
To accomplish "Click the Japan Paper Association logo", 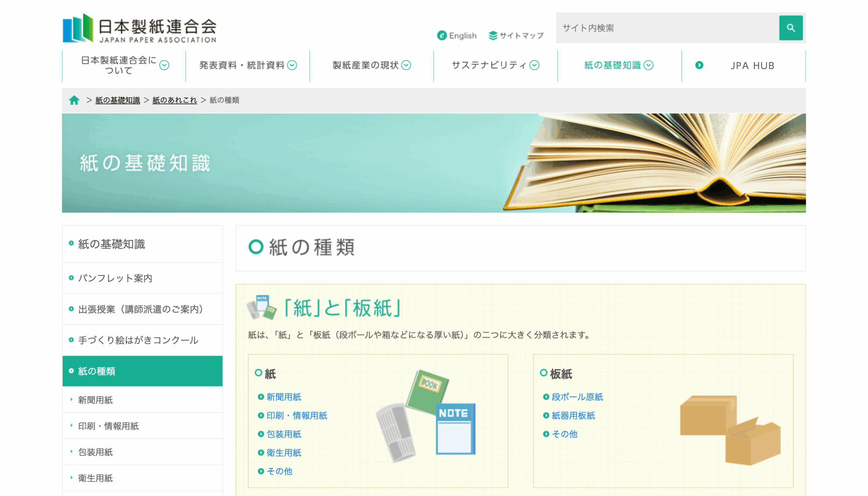I will tap(139, 28).
